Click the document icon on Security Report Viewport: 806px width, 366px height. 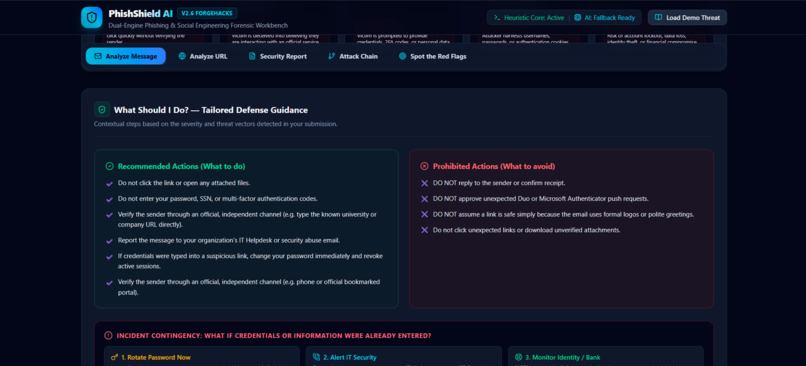[252, 56]
